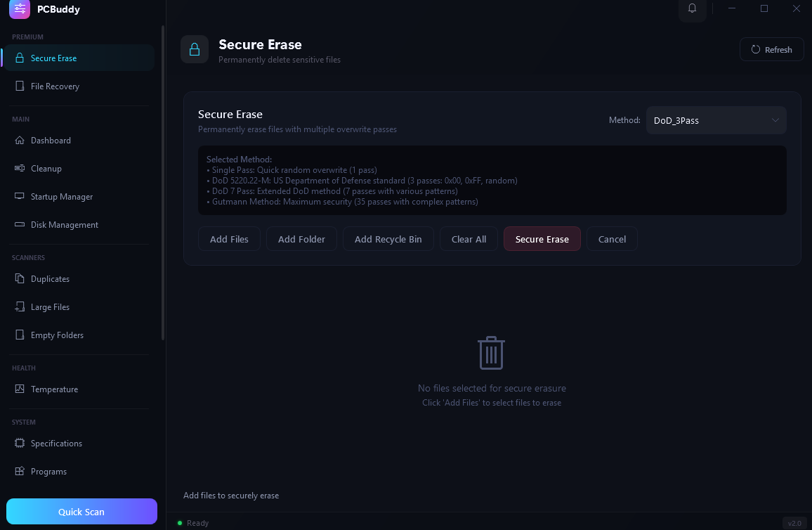Start a Quick Scan

click(x=81, y=512)
